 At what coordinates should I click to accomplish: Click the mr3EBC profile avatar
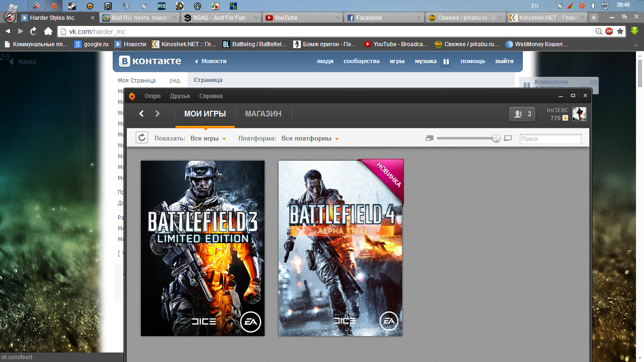tap(579, 114)
